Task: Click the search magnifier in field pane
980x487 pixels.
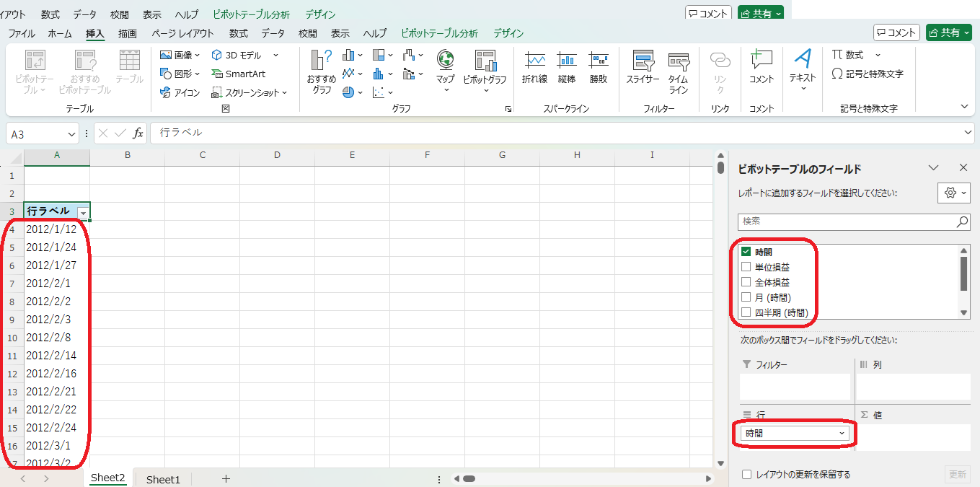Action: click(x=963, y=221)
